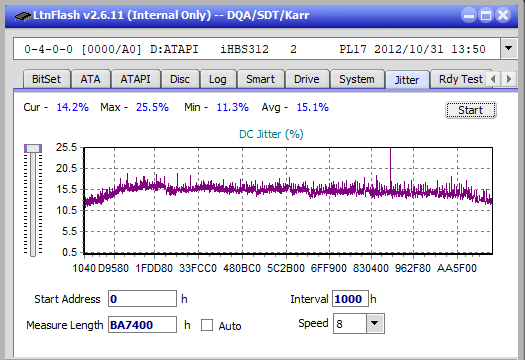Click the LtnFlash chip icon in title bar
The height and width of the screenshot is (360, 525).
(x=22, y=16)
